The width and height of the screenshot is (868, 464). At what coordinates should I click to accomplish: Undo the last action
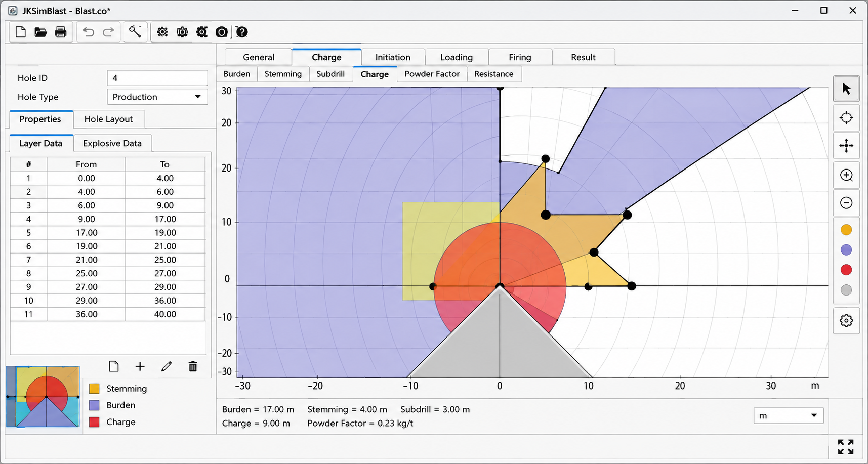[89, 32]
